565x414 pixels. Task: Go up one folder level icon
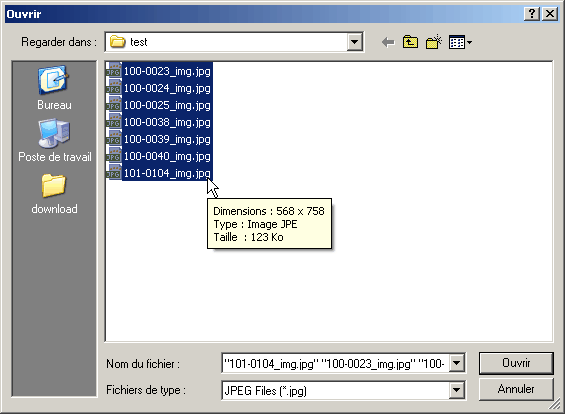[410, 42]
